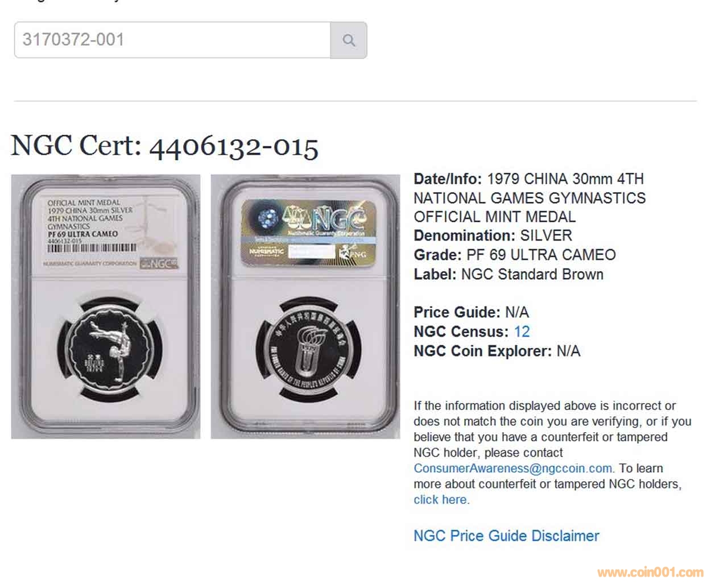Click the ConsumerAwareness@ngccoin.com email link

[513, 469]
